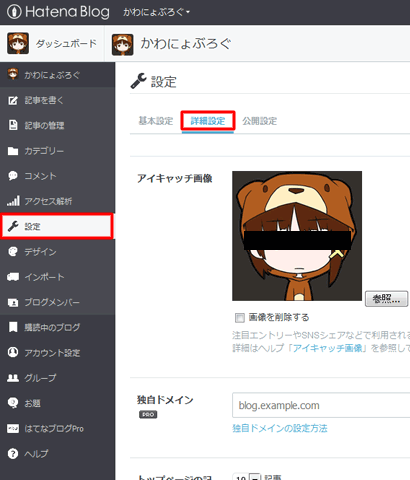Click the 参照... browse button

coord(387,299)
